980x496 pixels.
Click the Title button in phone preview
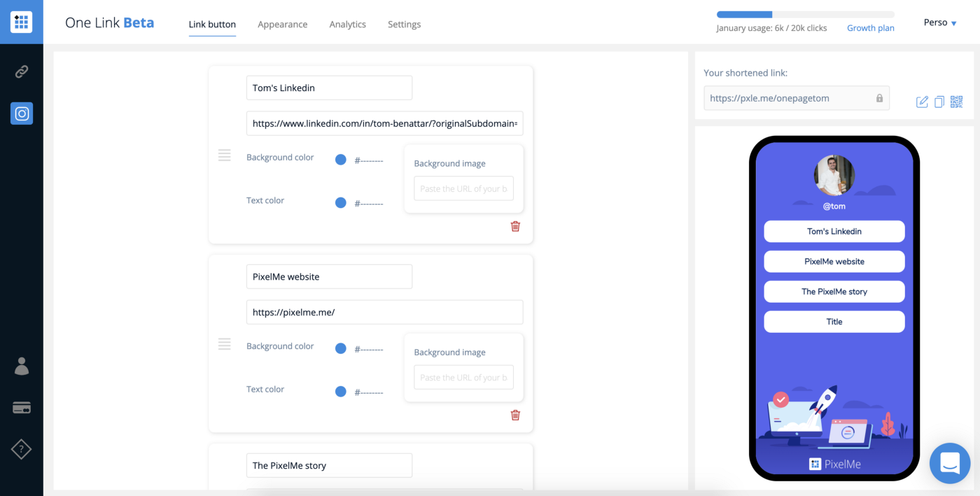tap(834, 322)
